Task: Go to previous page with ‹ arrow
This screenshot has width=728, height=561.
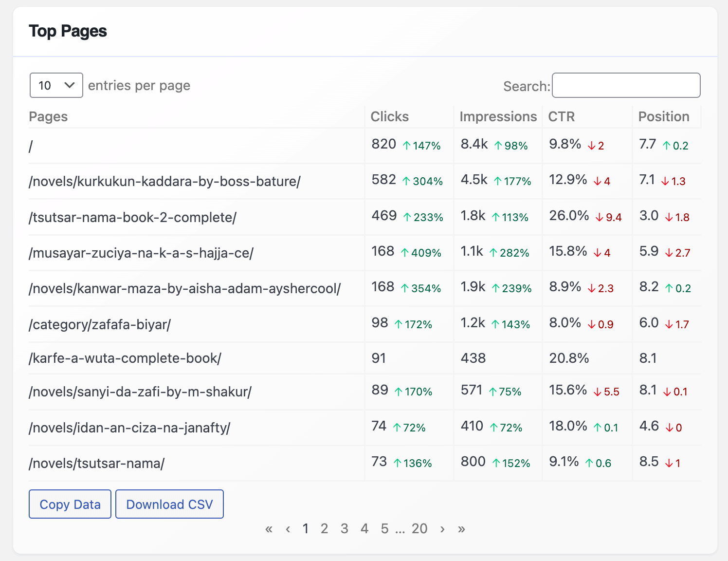Action: click(288, 529)
